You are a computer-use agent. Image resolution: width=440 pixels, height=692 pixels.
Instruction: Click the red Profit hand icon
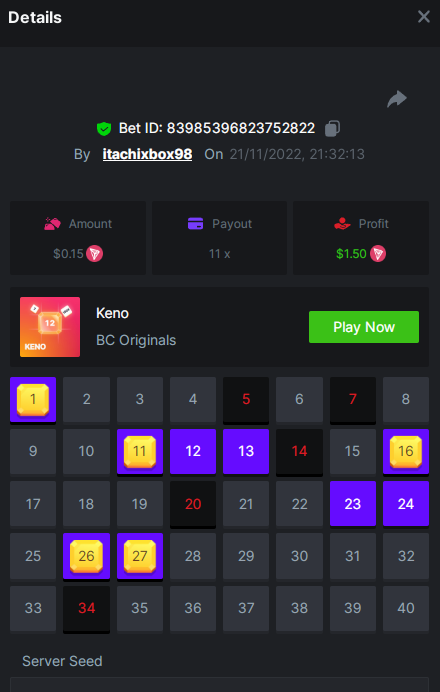pyautogui.click(x=342, y=224)
